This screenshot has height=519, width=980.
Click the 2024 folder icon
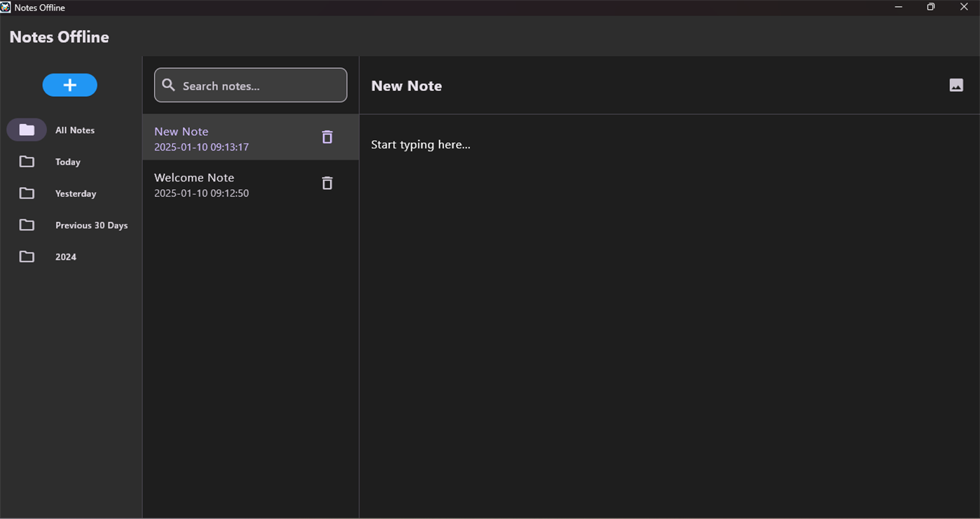[27, 256]
